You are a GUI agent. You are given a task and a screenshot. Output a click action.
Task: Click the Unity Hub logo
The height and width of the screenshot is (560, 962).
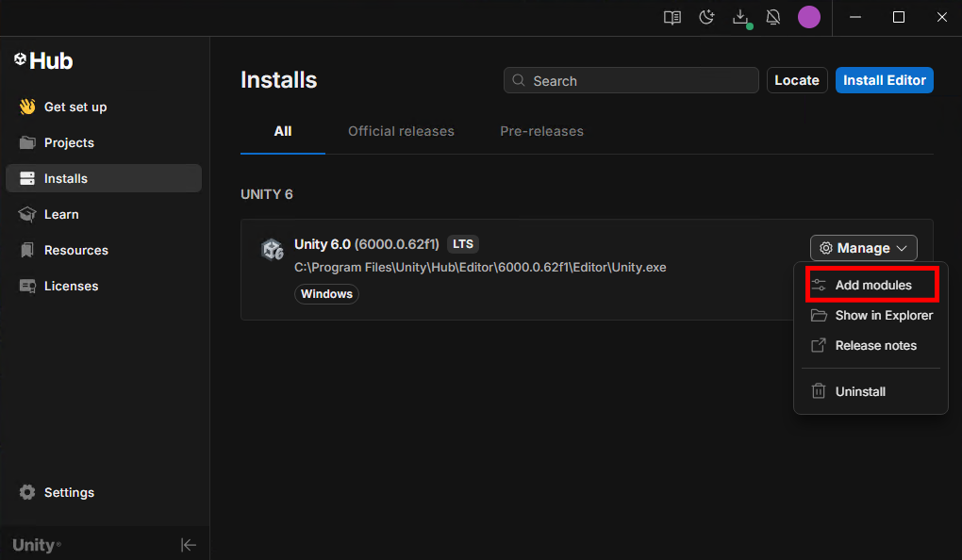[x=43, y=61]
